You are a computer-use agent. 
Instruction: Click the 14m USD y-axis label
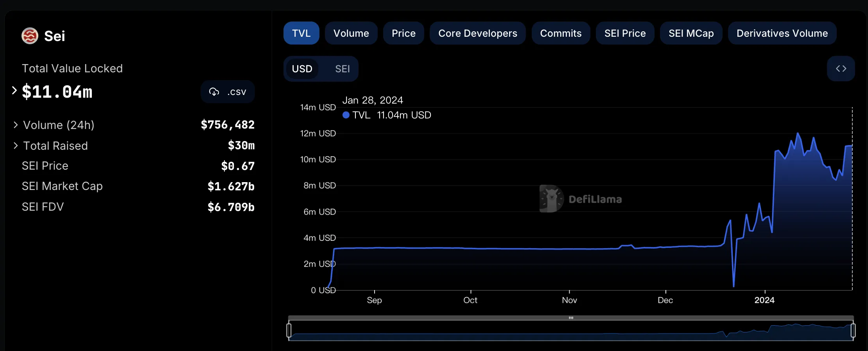318,107
